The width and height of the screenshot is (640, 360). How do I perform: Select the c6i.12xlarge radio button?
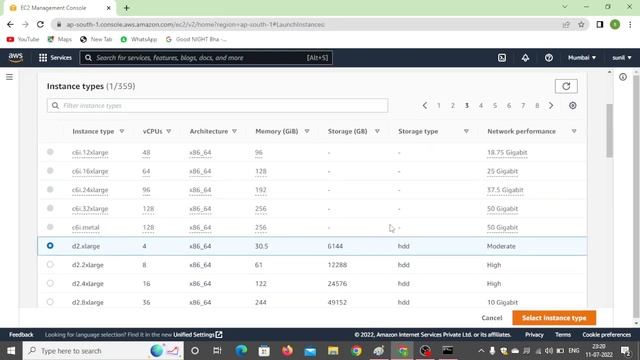50,152
